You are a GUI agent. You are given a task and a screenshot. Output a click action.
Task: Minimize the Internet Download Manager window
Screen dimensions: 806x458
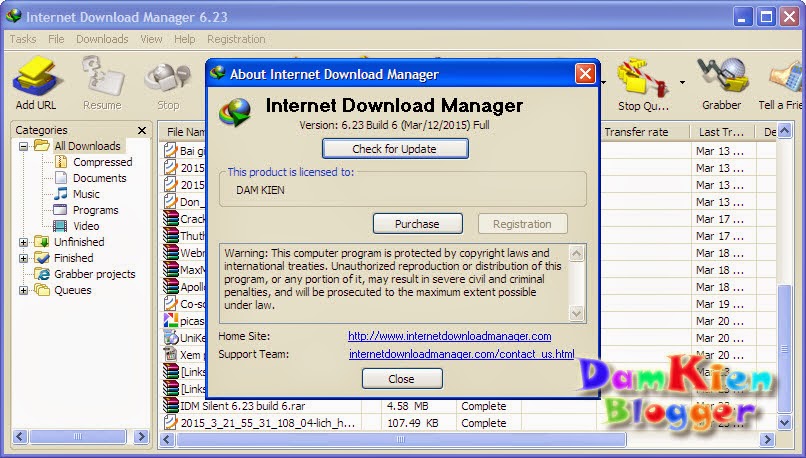[742, 17]
